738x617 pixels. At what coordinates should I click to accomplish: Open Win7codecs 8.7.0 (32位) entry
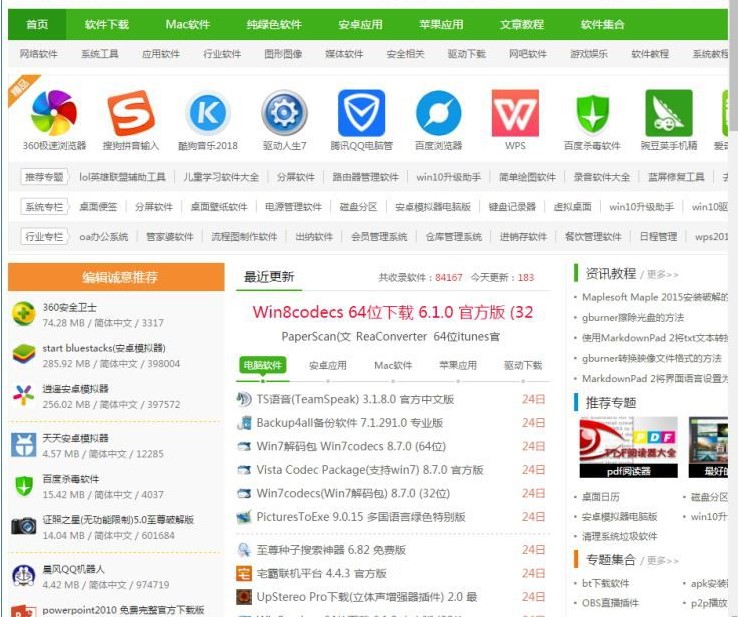(x=353, y=493)
